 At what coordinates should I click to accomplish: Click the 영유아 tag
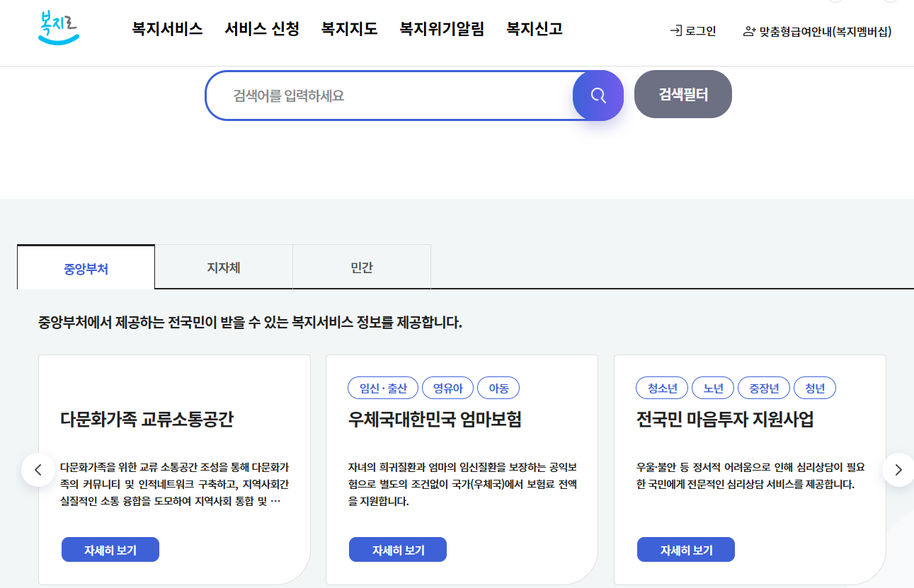(x=448, y=388)
